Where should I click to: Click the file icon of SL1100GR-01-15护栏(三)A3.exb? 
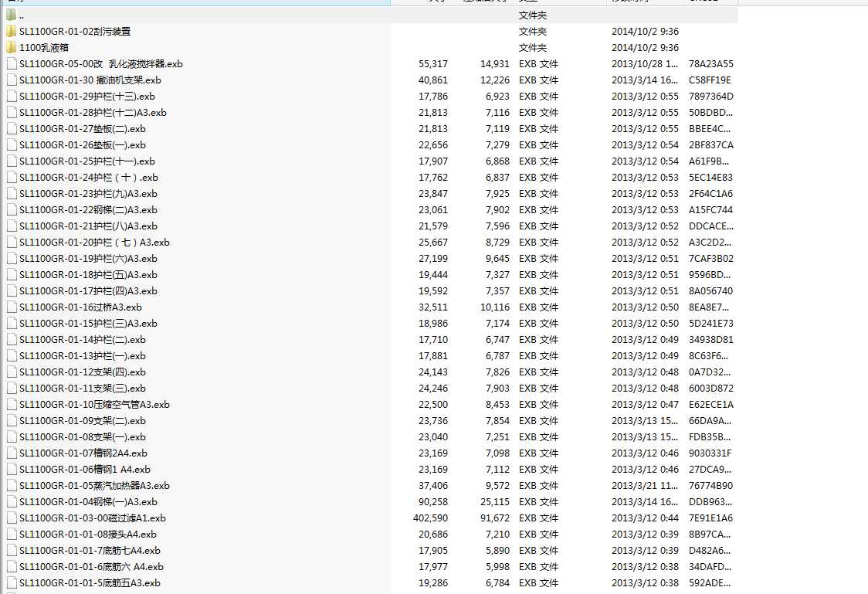[x=12, y=324]
